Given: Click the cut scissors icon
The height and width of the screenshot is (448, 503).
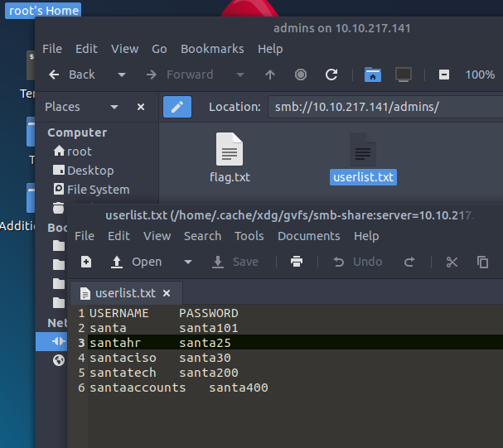Looking at the screenshot, I should (452, 262).
